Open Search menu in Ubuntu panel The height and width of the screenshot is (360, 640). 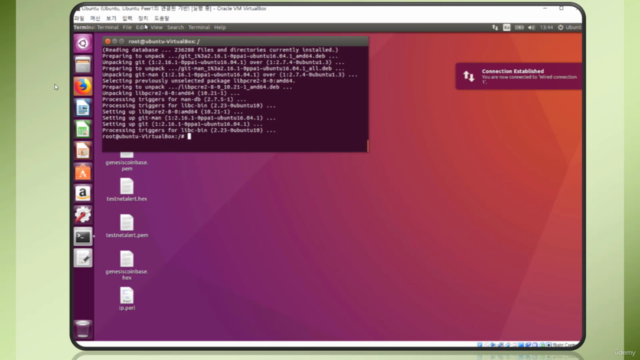[x=176, y=27]
